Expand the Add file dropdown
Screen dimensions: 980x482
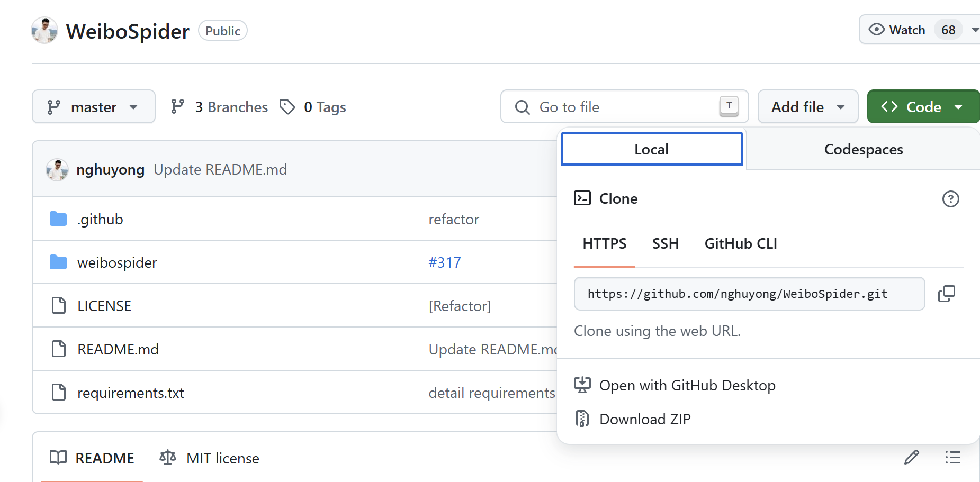click(x=807, y=107)
